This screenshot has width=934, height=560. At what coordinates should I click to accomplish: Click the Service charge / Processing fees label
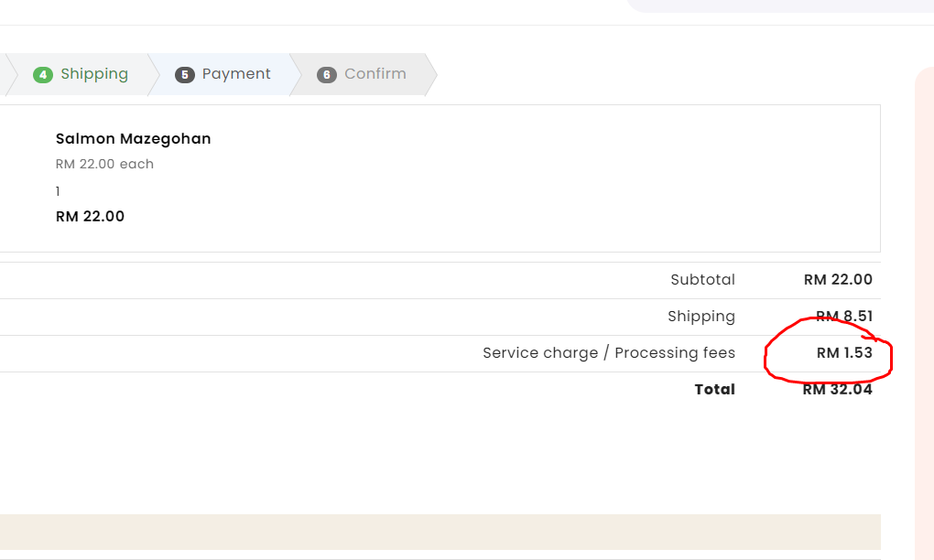pos(608,353)
